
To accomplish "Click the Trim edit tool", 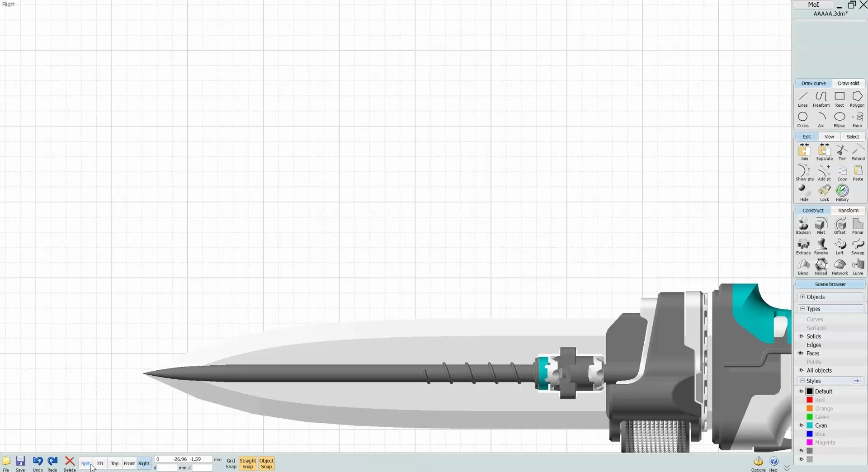I will (842, 152).
